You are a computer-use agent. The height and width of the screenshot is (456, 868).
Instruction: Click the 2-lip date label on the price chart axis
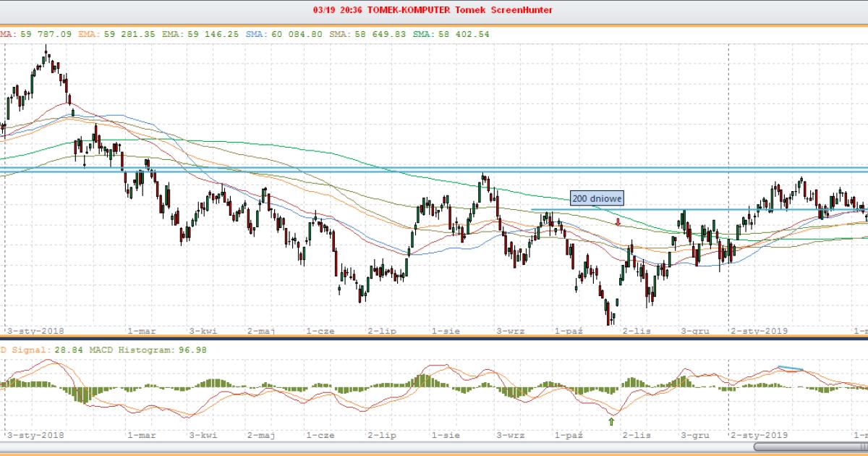pyautogui.click(x=381, y=331)
